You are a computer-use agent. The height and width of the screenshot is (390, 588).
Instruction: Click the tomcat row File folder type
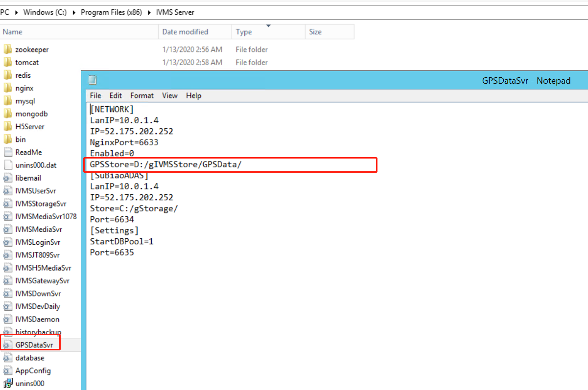(252, 62)
